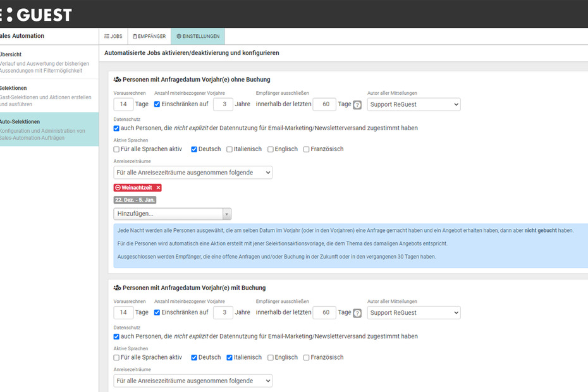
Task: Uncheck Deutsch in 'ohne Buchung' section
Action: [194, 149]
